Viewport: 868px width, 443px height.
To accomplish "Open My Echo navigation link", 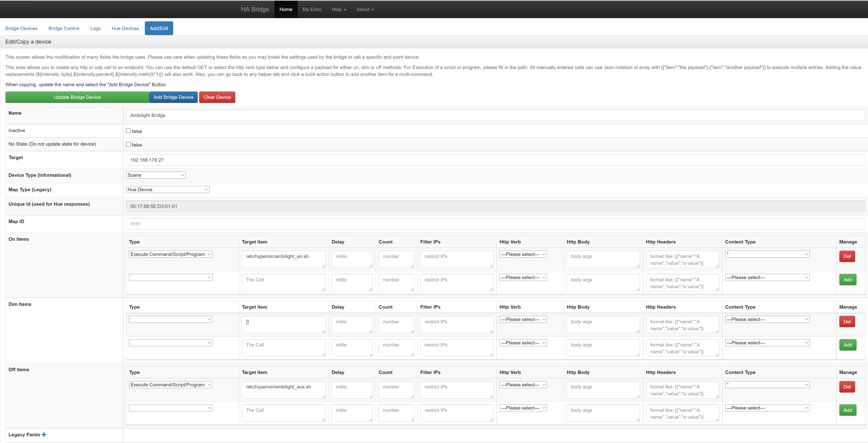I will (x=312, y=9).
